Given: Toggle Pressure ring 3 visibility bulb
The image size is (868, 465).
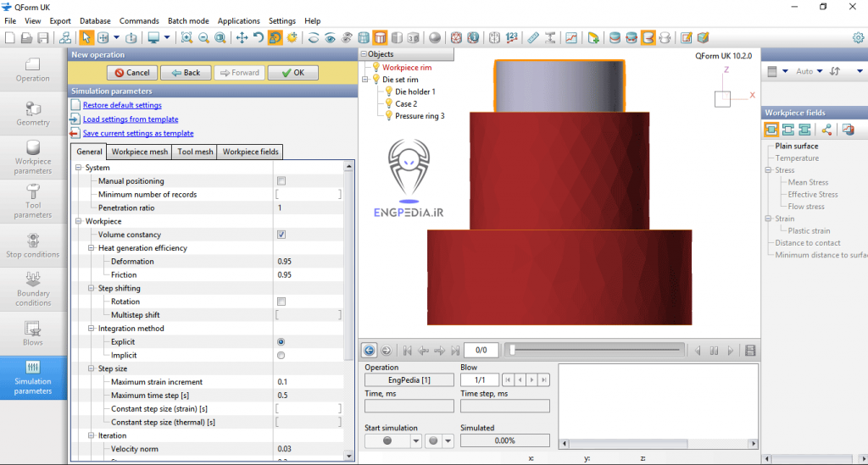Looking at the screenshot, I should click(x=389, y=116).
